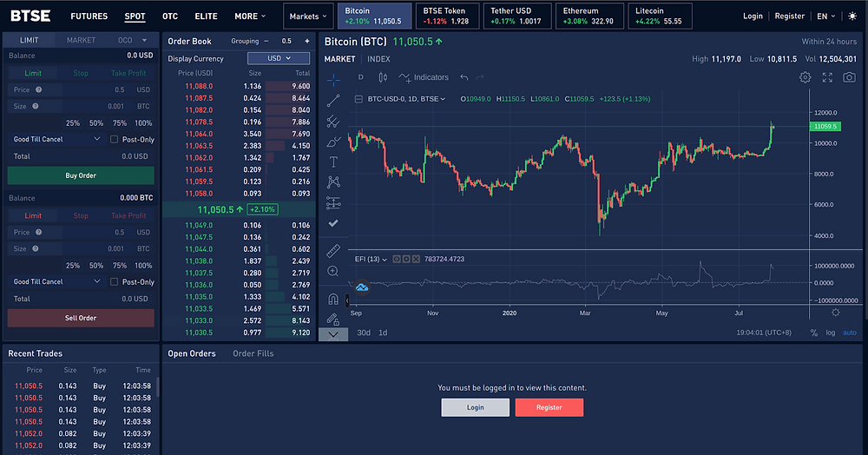Select the crosshair cursor tool
Screen dimensions: 868x455
(x=333, y=81)
